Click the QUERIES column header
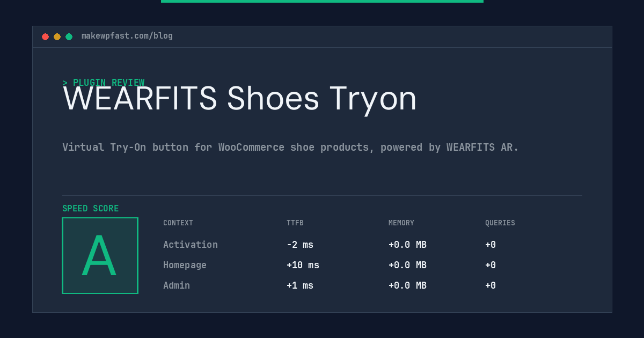 point(500,223)
